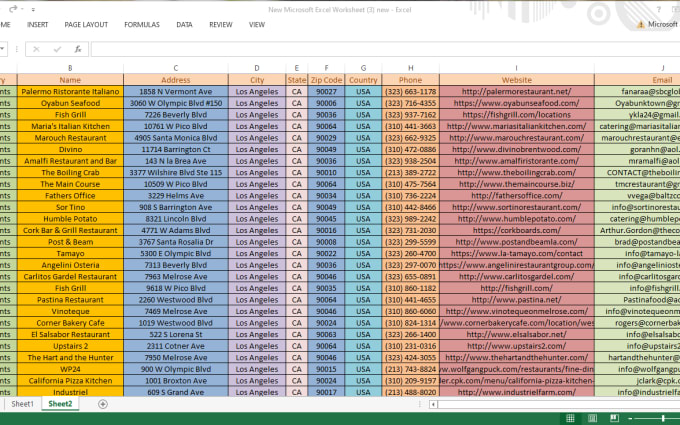
Task: Click the Cancel (X) icon in formula bar
Action: point(36,49)
